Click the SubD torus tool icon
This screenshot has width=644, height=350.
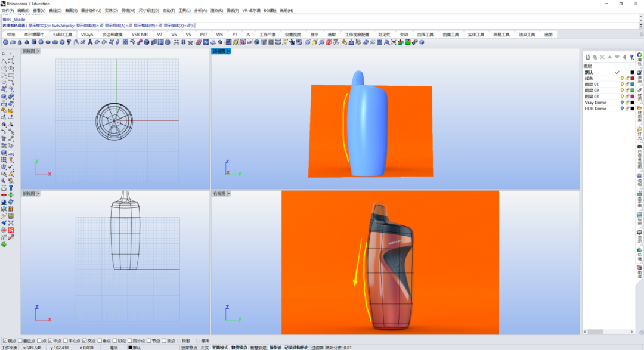click(55, 42)
